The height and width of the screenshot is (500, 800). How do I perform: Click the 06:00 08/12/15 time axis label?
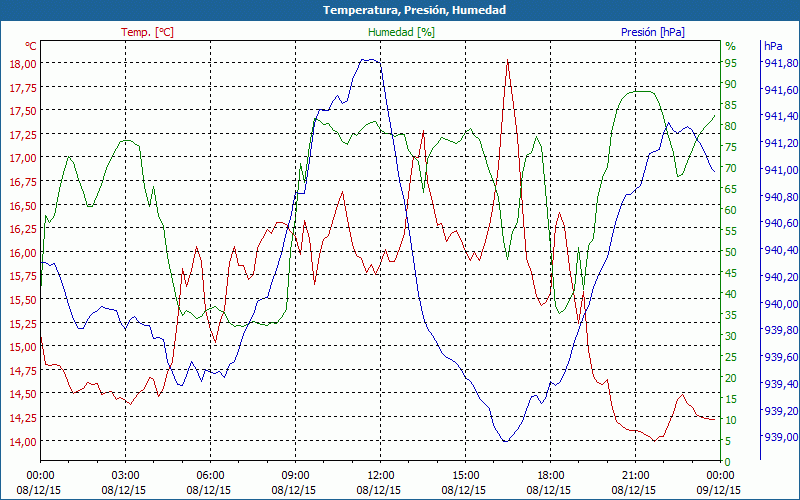(x=209, y=483)
